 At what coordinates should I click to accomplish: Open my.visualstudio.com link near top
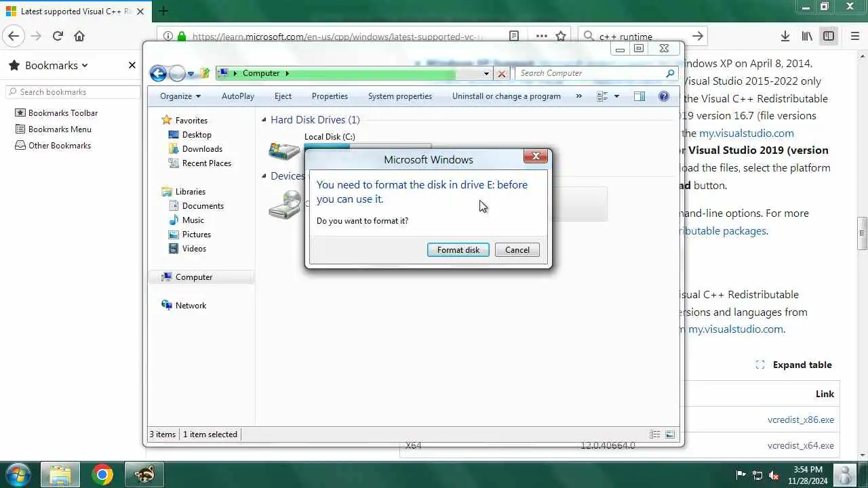tap(746, 134)
